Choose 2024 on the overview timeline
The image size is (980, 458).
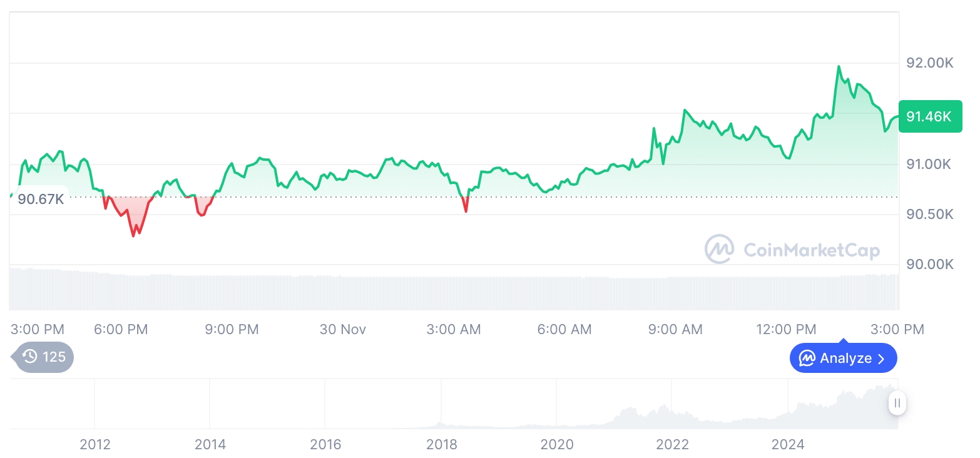point(788,445)
